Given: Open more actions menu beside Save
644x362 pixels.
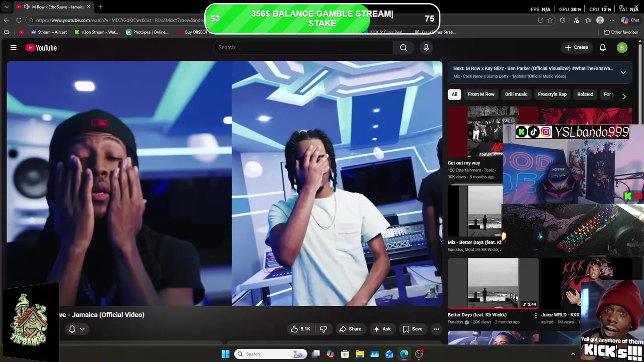Looking at the screenshot, I should tap(436, 329).
